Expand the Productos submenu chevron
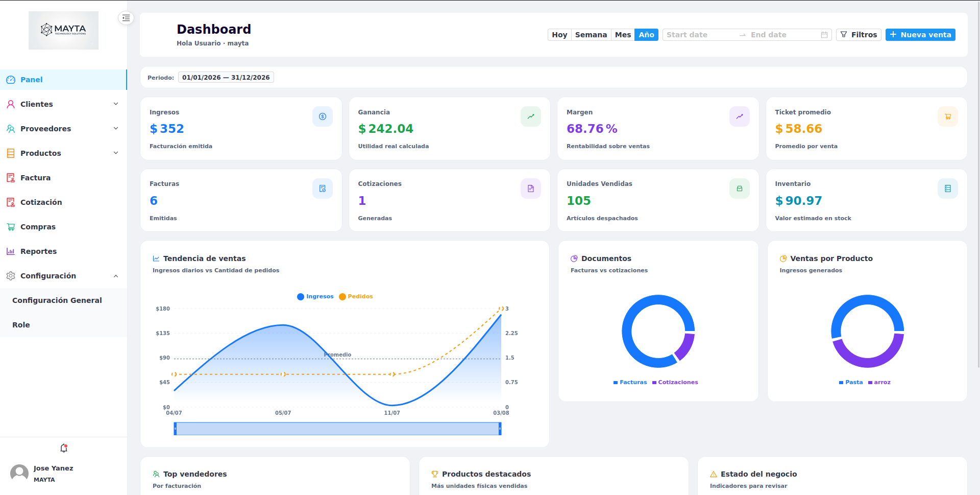Viewport: 980px width, 495px height. [116, 153]
